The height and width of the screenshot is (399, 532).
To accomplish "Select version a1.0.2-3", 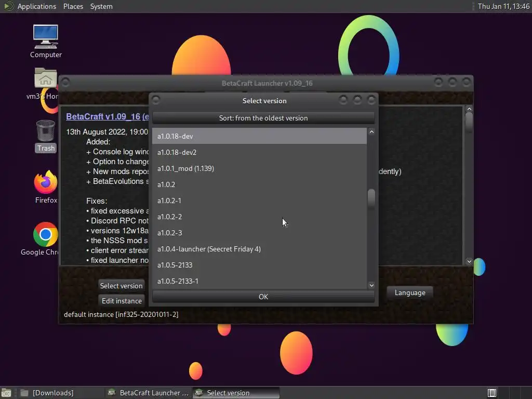I will (x=259, y=233).
